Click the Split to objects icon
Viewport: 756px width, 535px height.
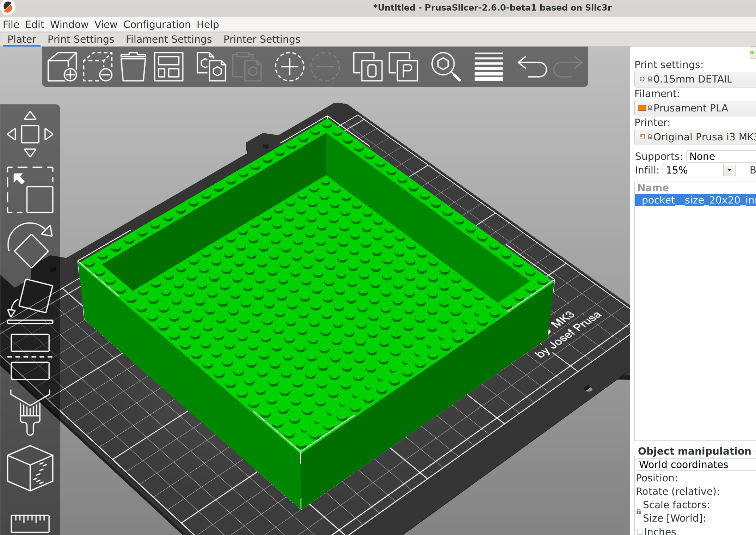(368, 67)
